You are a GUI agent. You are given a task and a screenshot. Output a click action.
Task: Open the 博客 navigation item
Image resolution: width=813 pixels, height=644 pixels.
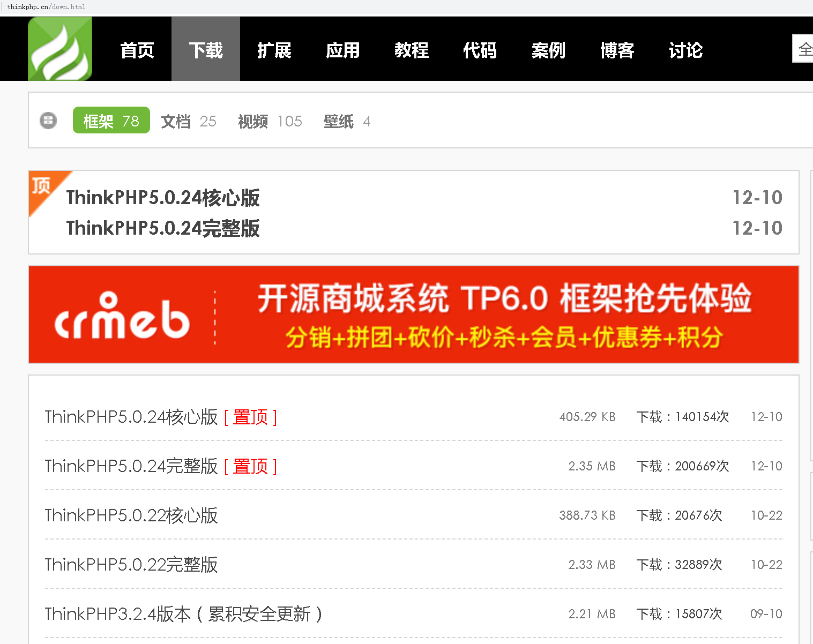click(x=617, y=50)
